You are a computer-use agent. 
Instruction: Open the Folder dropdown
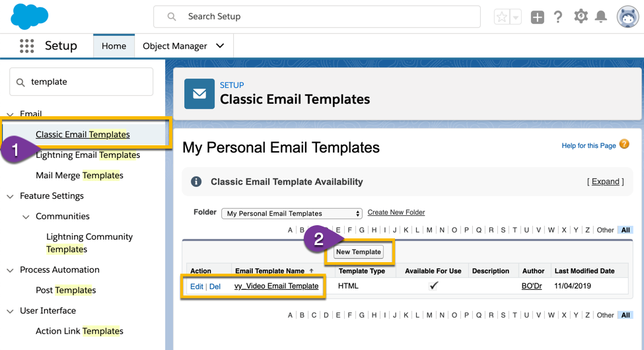291,213
